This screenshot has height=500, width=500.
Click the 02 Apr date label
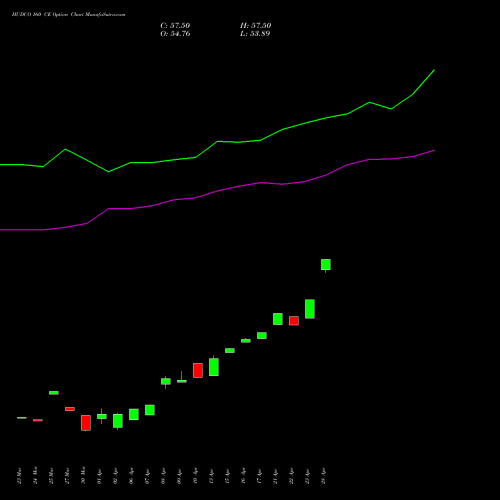tap(115, 476)
